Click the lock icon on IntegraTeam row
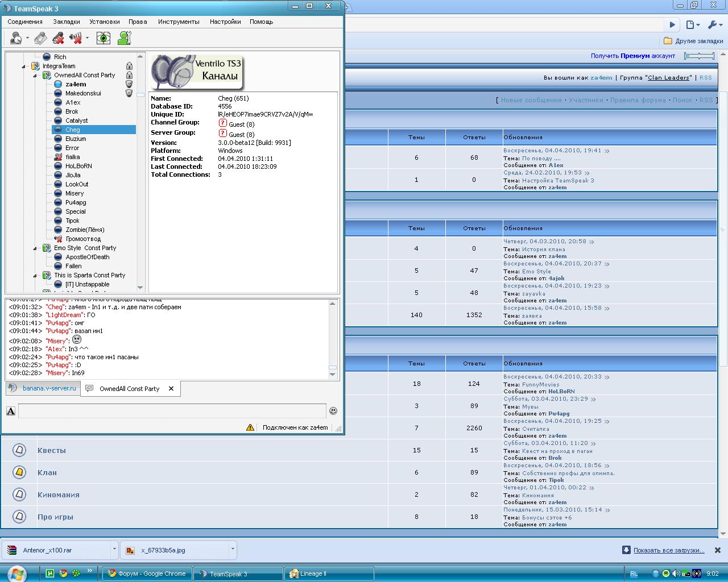 click(x=129, y=66)
